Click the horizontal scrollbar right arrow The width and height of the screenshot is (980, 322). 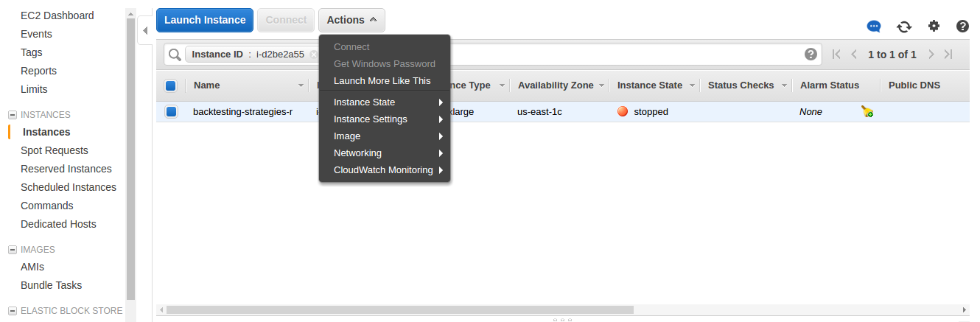(964, 309)
